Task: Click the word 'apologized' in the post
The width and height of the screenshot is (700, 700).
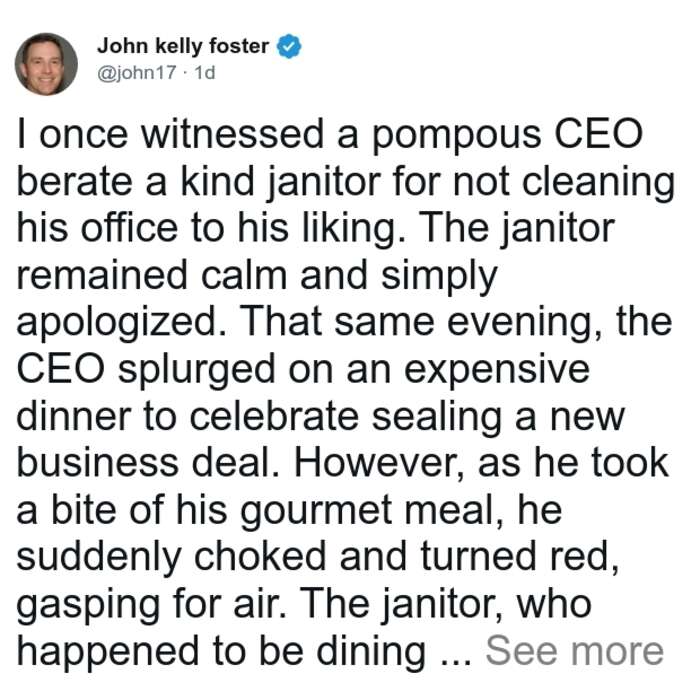Action: (121, 324)
